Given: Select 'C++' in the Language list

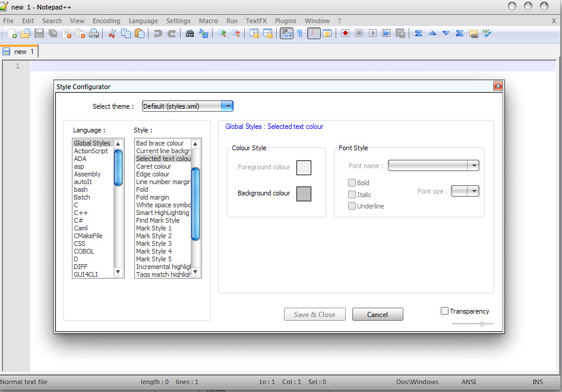Looking at the screenshot, I should [81, 213].
